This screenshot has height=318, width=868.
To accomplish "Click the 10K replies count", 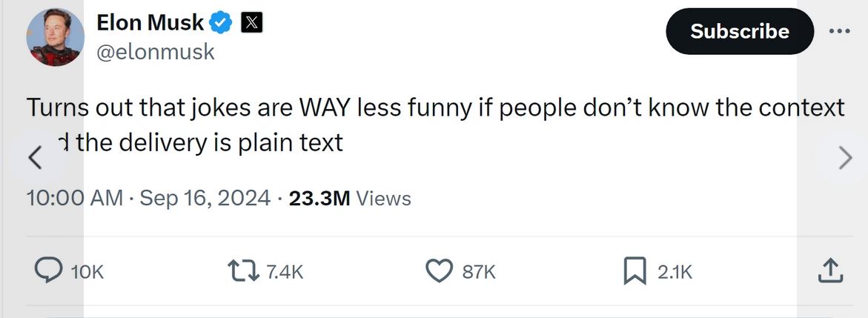I will [87, 272].
